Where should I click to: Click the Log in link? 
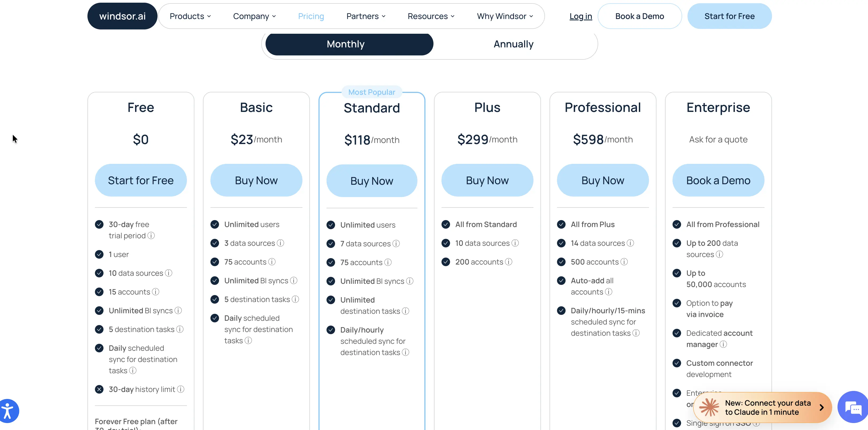point(581,16)
